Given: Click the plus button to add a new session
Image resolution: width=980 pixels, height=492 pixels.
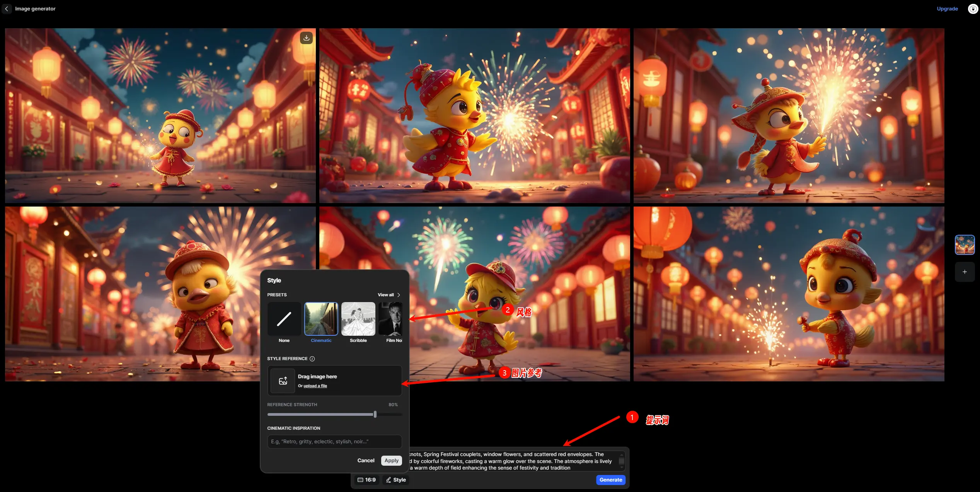Looking at the screenshot, I should click(x=965, y=272).
